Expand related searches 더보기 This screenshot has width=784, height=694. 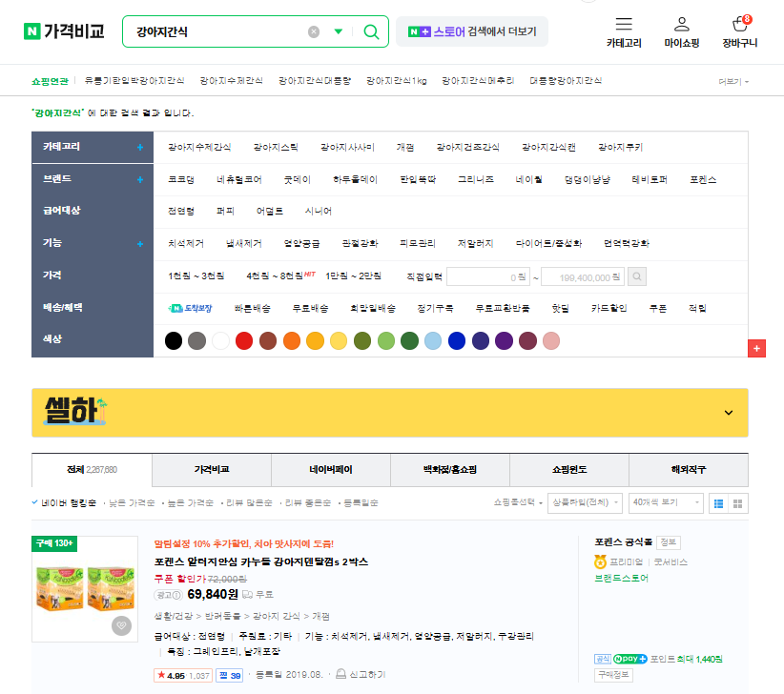point(733,81)
